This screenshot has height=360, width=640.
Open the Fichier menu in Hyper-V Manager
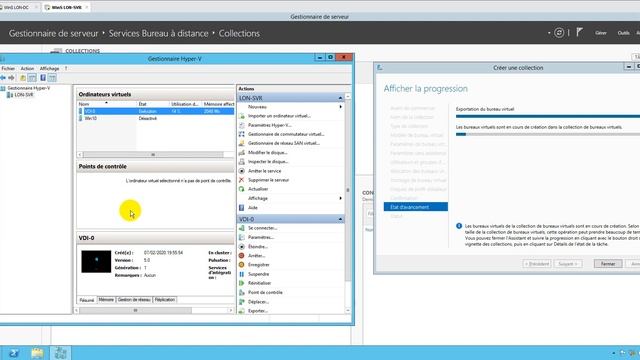pos(8,69)
